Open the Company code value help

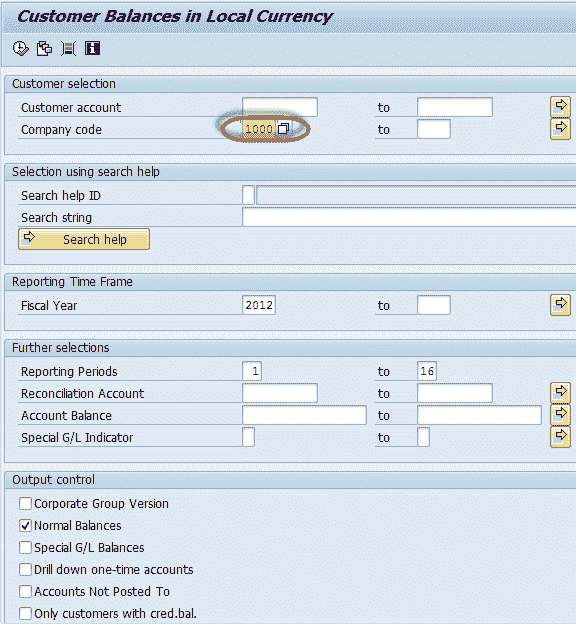(x=283, y=129)
